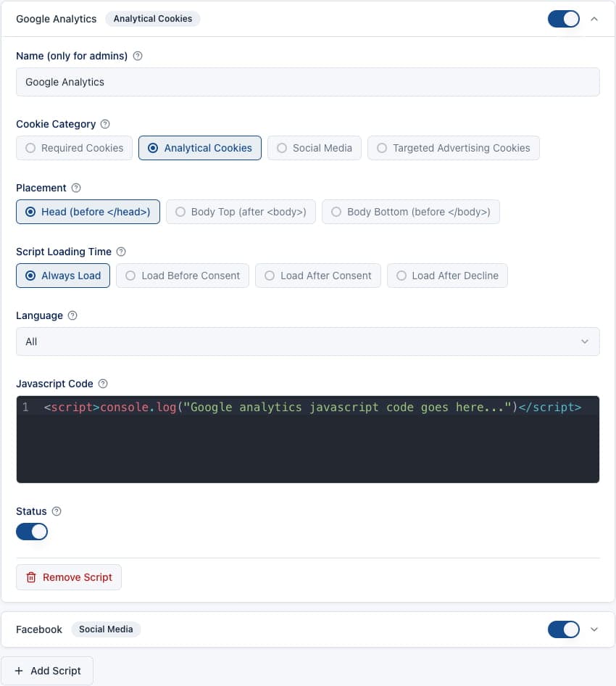616x686 pixels.
Task: Click Remove Script button
Action: [x=69, y=577]
